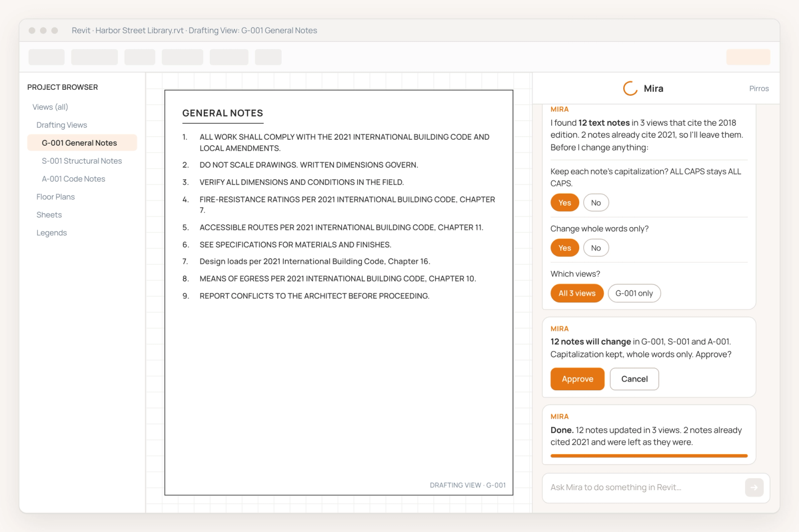Open the S-001 Structural Notes view
799x532 pixels.
click(x=82, y=161)
